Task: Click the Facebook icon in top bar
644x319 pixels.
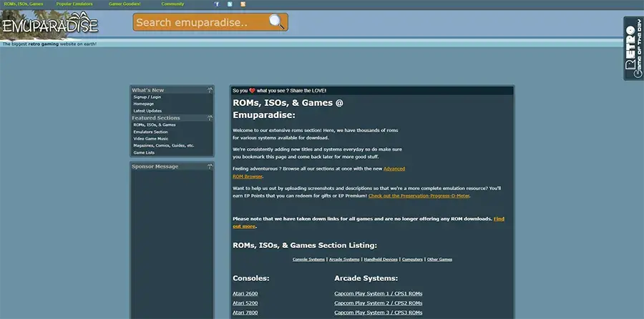Action: [218, 4]
